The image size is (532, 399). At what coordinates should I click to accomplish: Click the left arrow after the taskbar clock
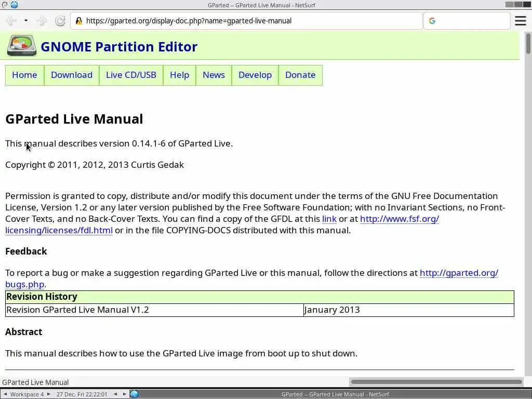coord(115,394)
